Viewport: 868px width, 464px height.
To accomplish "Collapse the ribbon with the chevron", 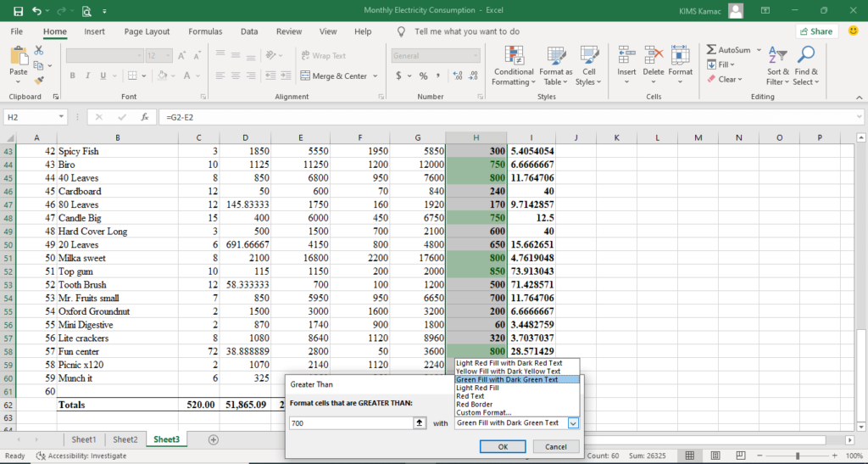I will coord(860,97).
